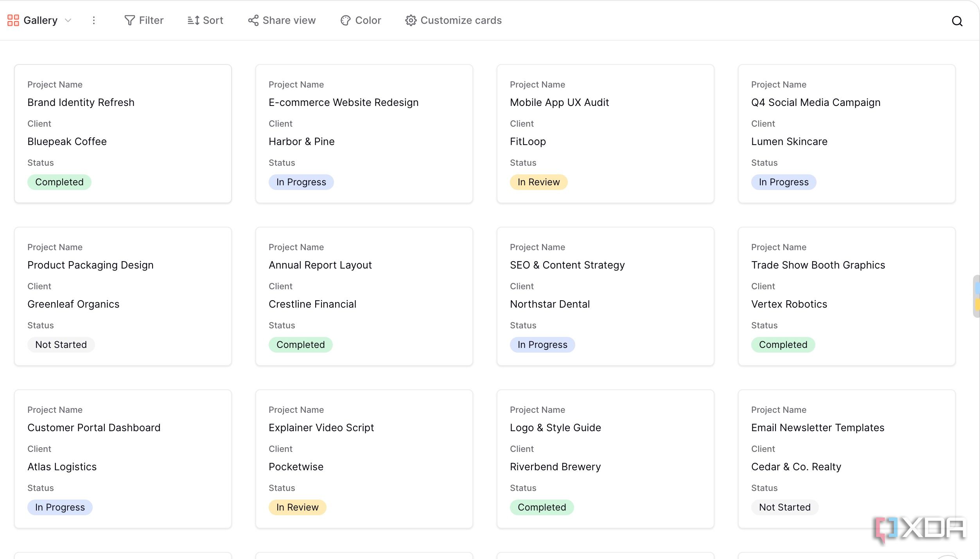The width and height of the screenshot is (980, 559).
Task: Click the Customize cards gear icon
Action: coord(411,20)
